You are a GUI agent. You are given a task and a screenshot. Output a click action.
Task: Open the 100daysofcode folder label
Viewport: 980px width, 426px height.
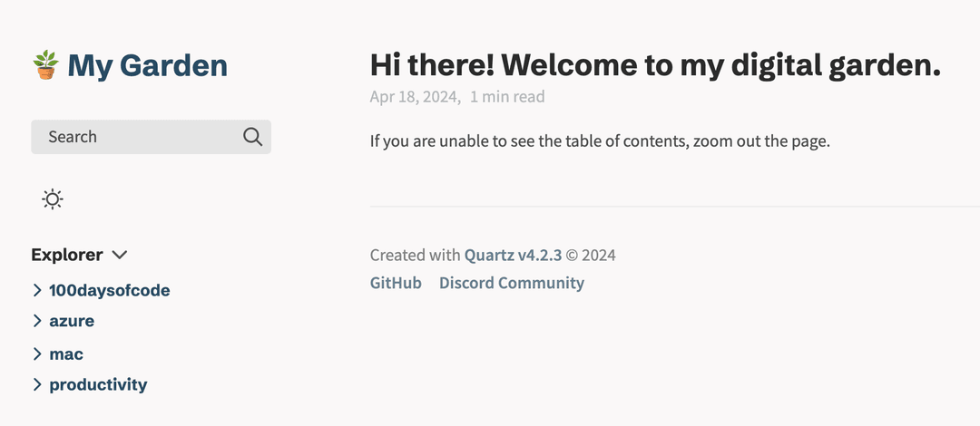(x=110, y=291)
